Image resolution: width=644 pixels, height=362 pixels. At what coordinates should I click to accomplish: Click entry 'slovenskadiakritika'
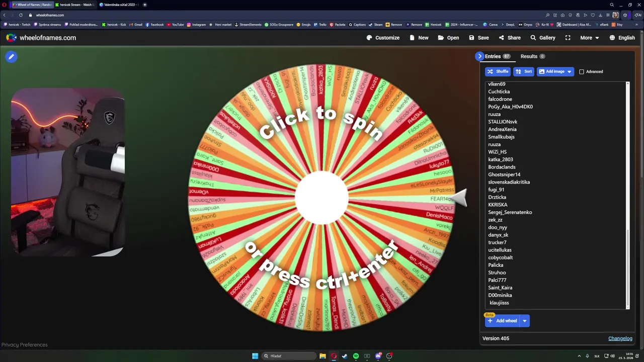(509, 182)
